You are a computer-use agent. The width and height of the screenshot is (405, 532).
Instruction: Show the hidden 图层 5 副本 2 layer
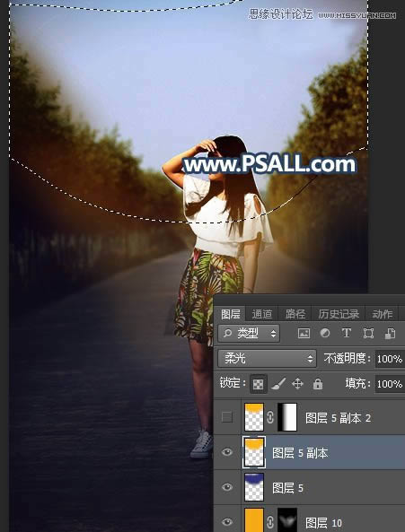coord(227,417)
